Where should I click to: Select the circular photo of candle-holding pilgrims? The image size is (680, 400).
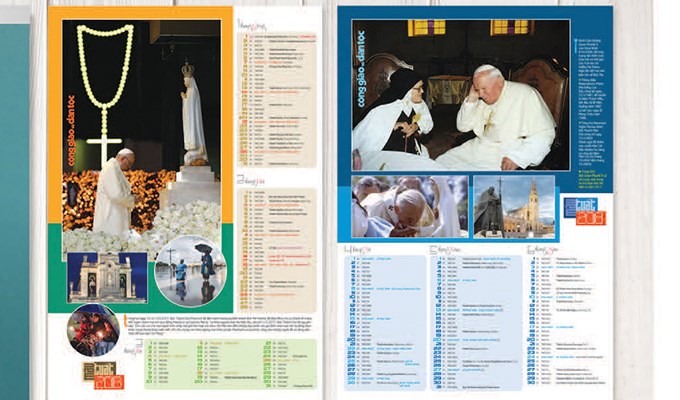tap(93, 330)
